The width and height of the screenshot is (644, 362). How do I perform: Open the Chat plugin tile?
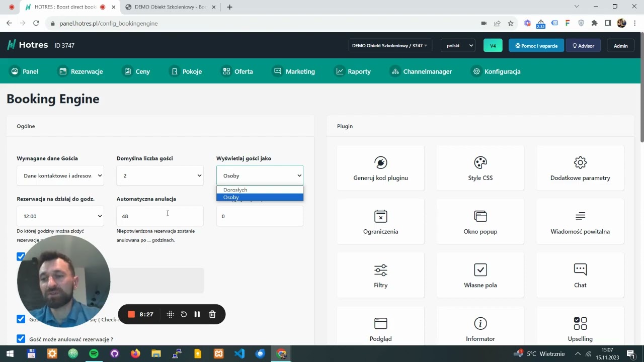click(580, 275)
